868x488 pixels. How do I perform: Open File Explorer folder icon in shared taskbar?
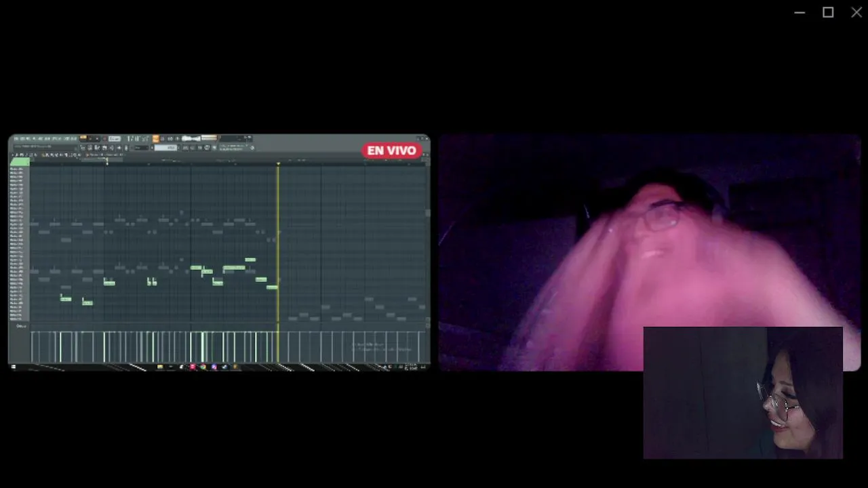(160, 367)
